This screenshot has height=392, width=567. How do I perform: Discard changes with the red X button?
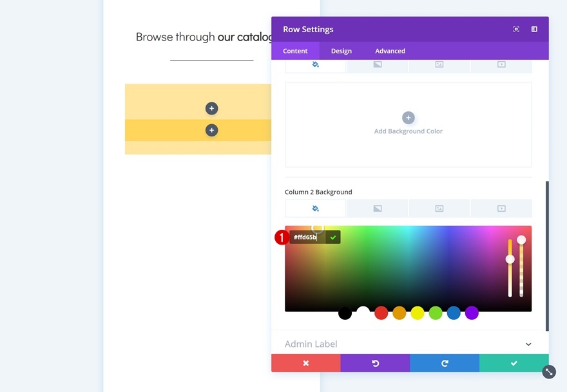tap(306, 363)
